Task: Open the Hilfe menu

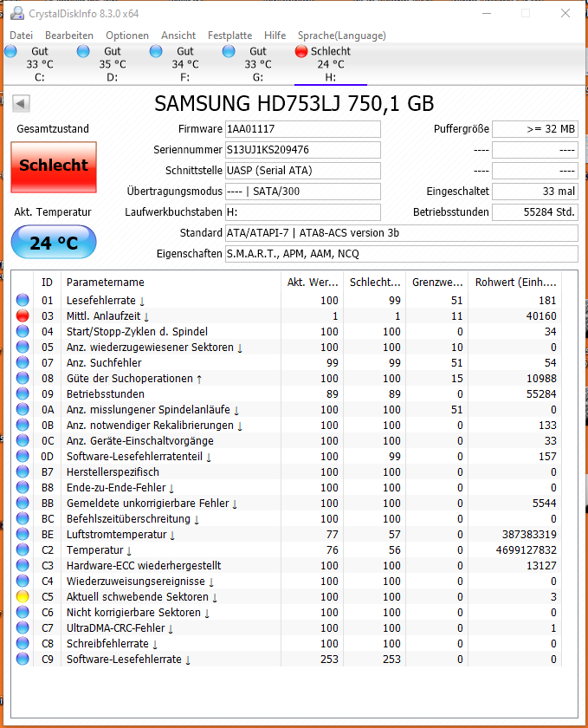Action: click(x=275, y=36)
